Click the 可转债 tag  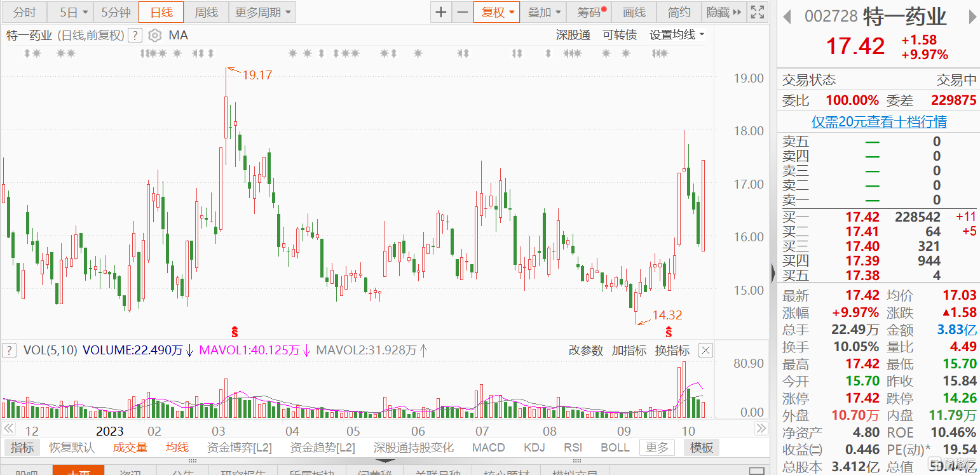620,35
